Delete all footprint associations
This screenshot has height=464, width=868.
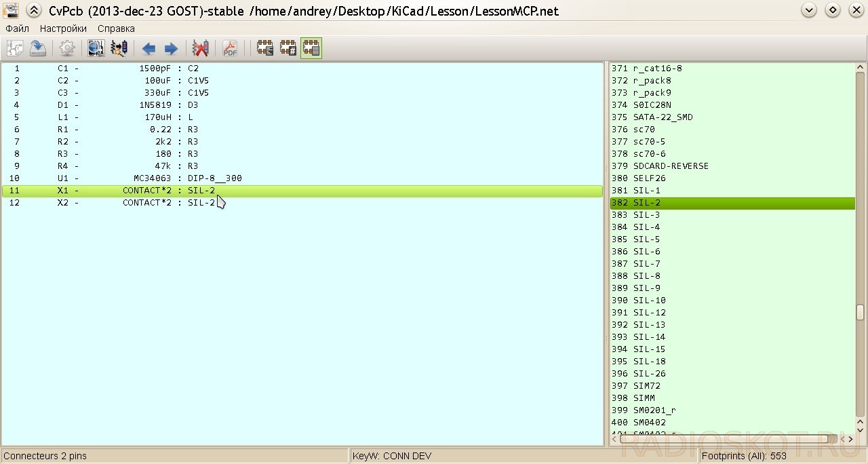click(x=200, y=48)
